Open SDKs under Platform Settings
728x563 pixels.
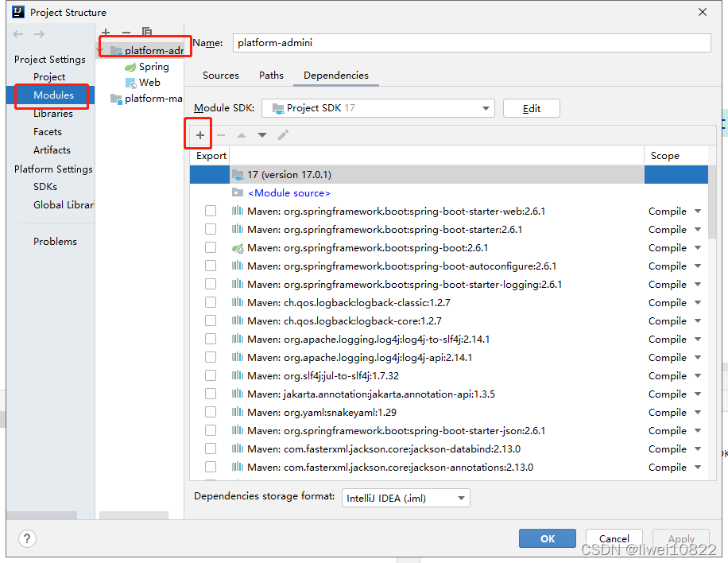click(x=45, y=187)
